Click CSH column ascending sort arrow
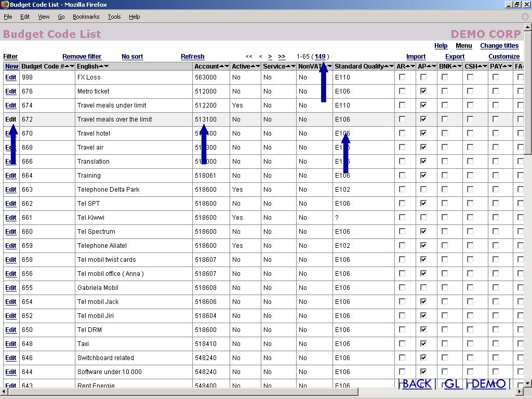The width and height of the screenshot is (532, 399). 480,66
